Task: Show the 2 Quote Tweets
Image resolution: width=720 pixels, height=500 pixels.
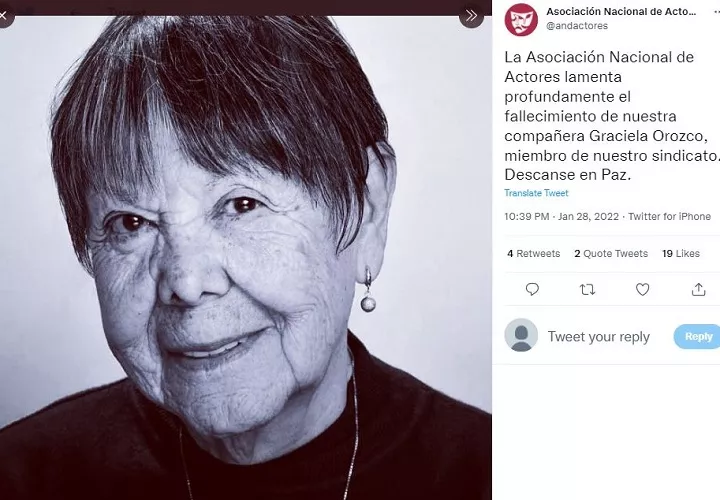Action: 611,254
